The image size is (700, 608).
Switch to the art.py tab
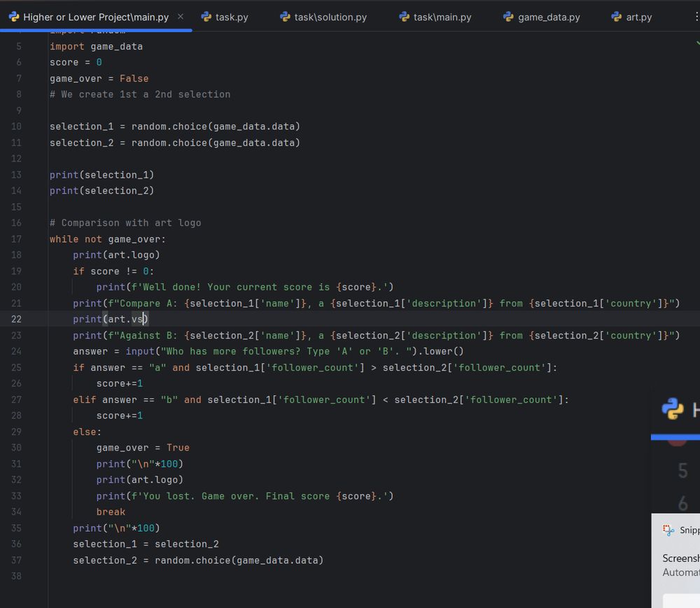click(x=631, y=17)
